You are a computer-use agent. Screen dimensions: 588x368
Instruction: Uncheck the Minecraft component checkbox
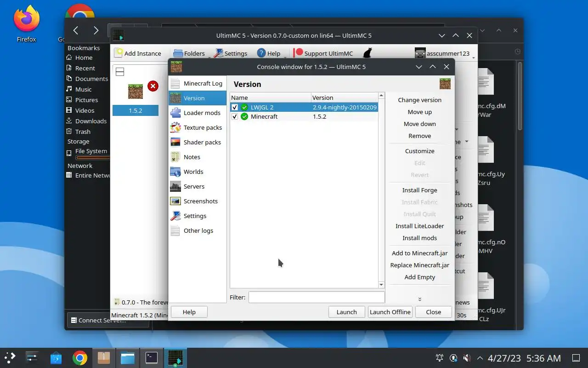[235, 116]
